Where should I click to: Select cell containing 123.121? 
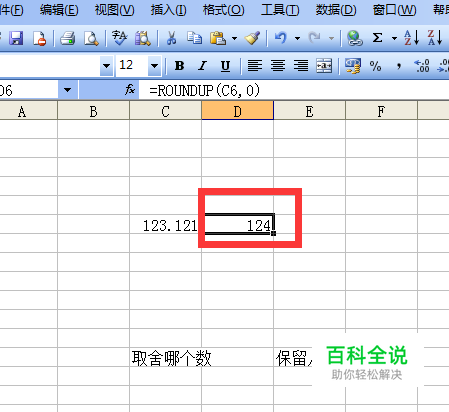point(166,224)
